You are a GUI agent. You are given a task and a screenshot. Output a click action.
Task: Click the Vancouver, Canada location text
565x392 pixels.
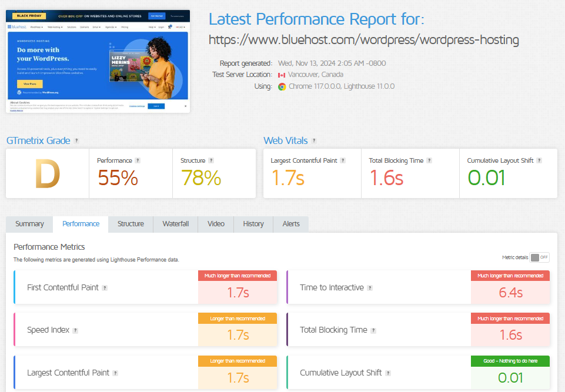click(316, 75)
